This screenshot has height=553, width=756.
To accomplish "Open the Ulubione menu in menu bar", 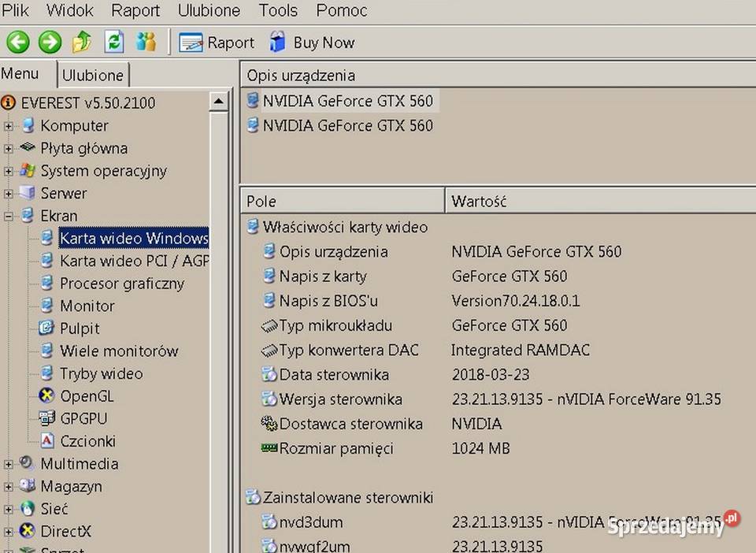I will (209, 10).
